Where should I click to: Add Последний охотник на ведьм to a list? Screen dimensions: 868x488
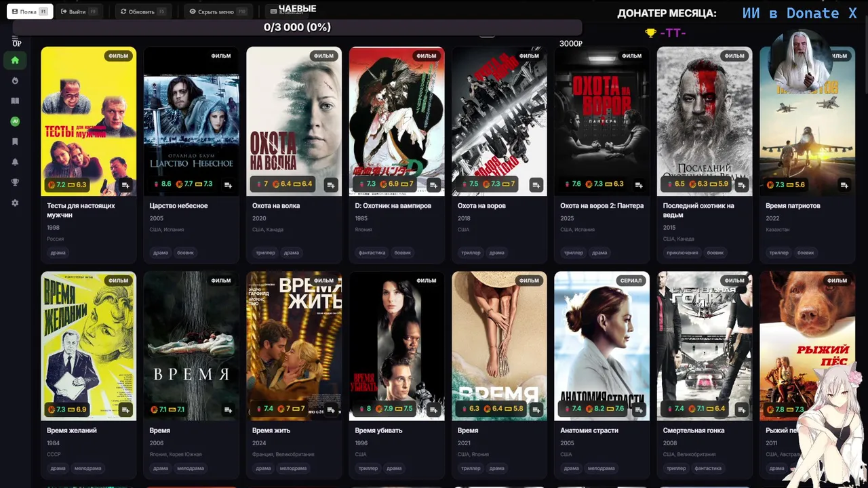742,185
